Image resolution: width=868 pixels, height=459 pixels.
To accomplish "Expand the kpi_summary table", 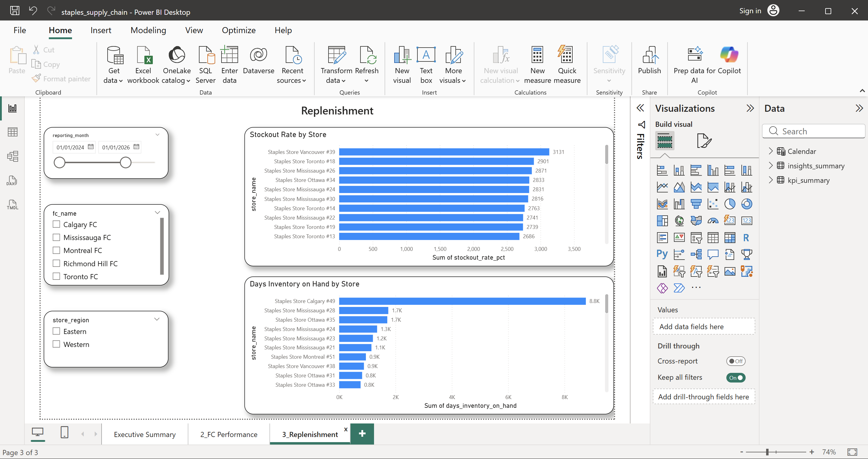I will 771,180.
